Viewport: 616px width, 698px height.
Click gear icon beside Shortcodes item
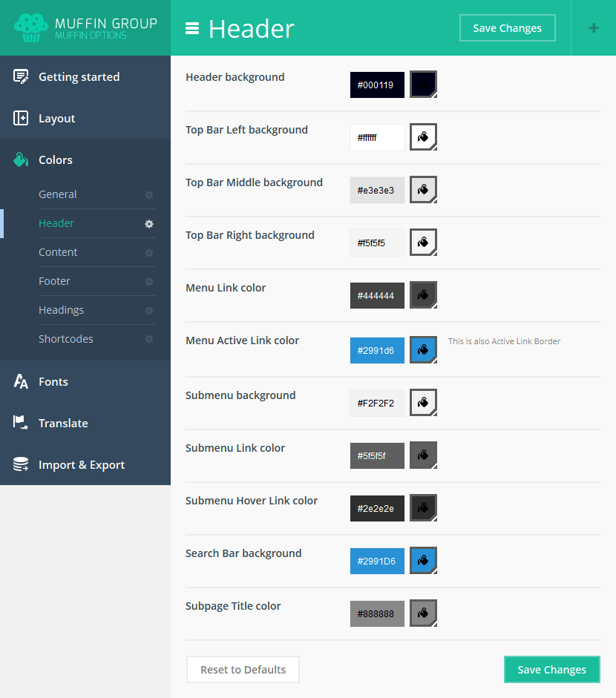(x=149, y=339)
